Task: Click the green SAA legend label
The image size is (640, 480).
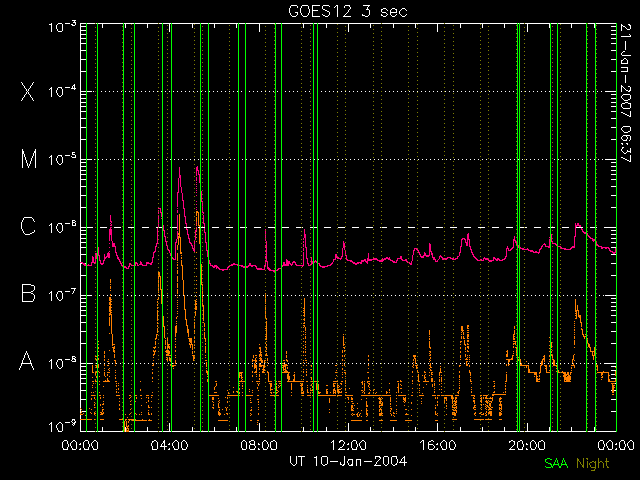Action: [556, 463]
